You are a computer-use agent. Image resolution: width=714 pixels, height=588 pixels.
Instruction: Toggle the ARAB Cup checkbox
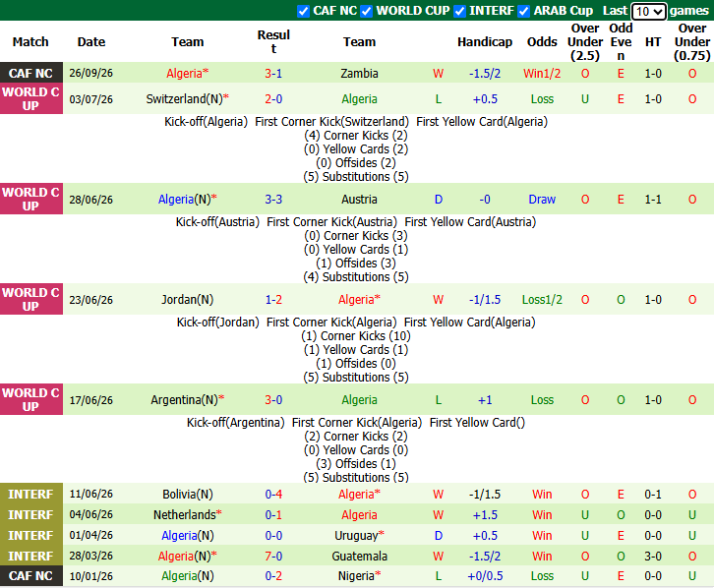pos(524,11)
